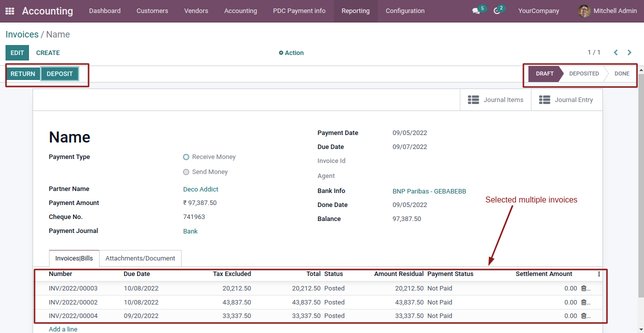Delete invoice INV/2022/00004 row trash icon
Image resolution: width=644 pixels, height=333 pixels.
583,316
